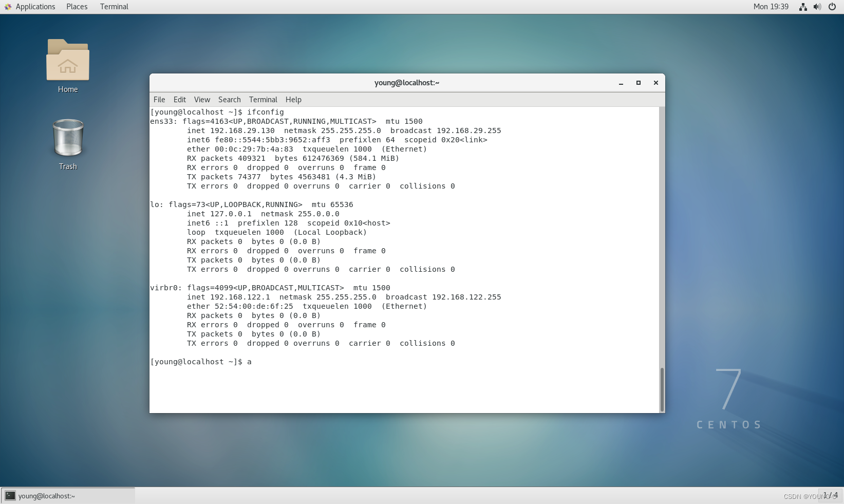Screen dimensions: 844x504
Task: Click the power icon in the top panel
Action: tap(832, 7)
